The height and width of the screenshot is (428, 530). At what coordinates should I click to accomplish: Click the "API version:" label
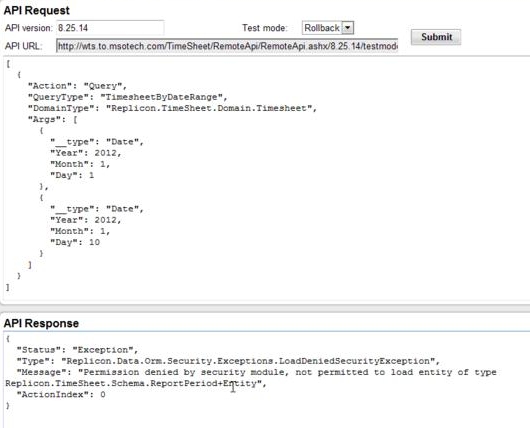coord(29,28)
